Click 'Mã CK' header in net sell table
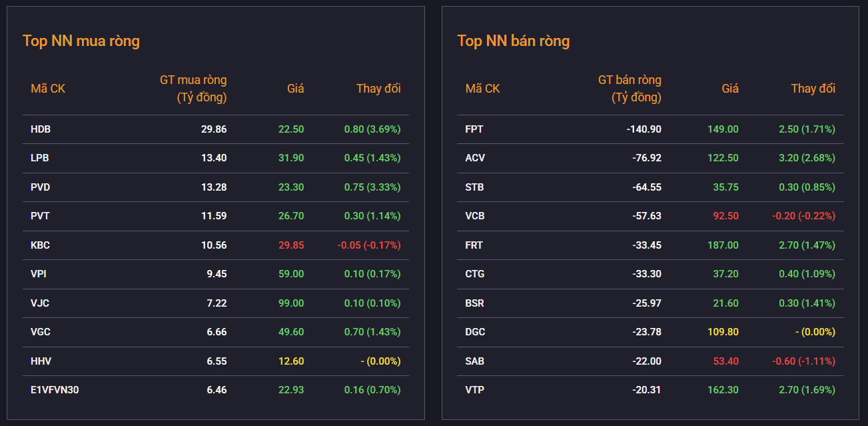The height and width of the screenshot is (426, 868). pyautogui.click(x=482, y=89)
